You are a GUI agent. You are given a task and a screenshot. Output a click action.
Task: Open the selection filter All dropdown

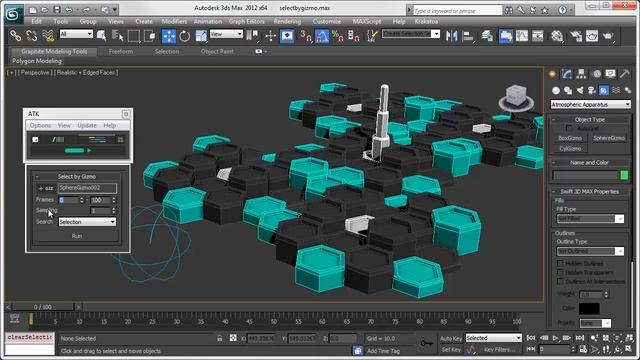tap(76, 34)
